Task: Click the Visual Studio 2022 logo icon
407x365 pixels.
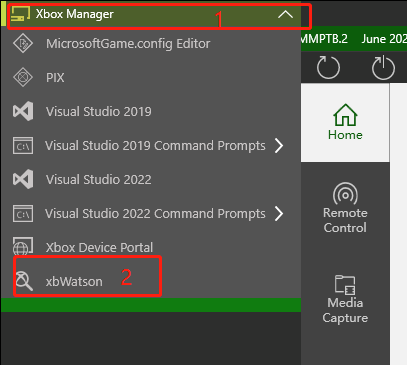Action: 23,179
